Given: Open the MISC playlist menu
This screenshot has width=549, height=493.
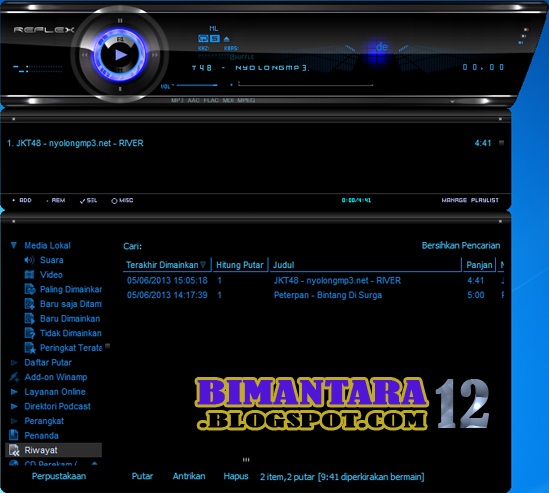Looking at the screenshot, I should pos(122,201).
